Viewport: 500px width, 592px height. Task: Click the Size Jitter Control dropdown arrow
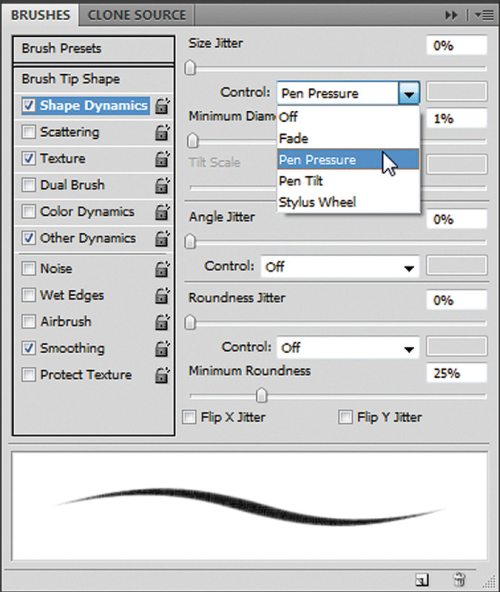point(409,93)
